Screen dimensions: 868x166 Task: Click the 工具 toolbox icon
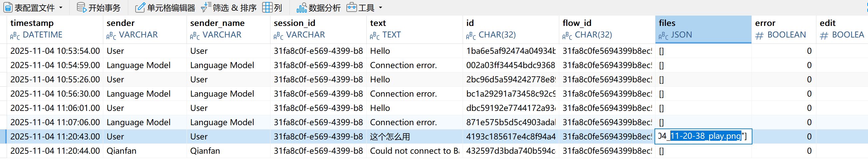(x=351, y=7)
